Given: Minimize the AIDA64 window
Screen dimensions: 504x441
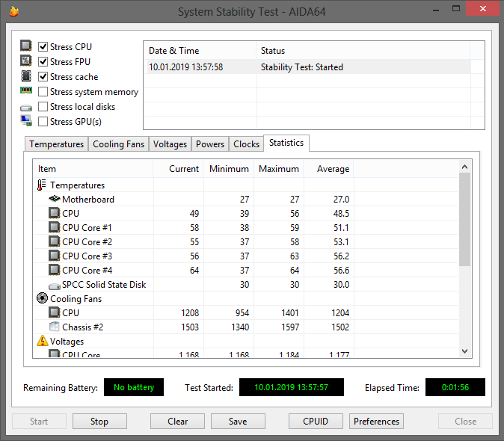Looking at the screenshot, I should click(436, 9).
